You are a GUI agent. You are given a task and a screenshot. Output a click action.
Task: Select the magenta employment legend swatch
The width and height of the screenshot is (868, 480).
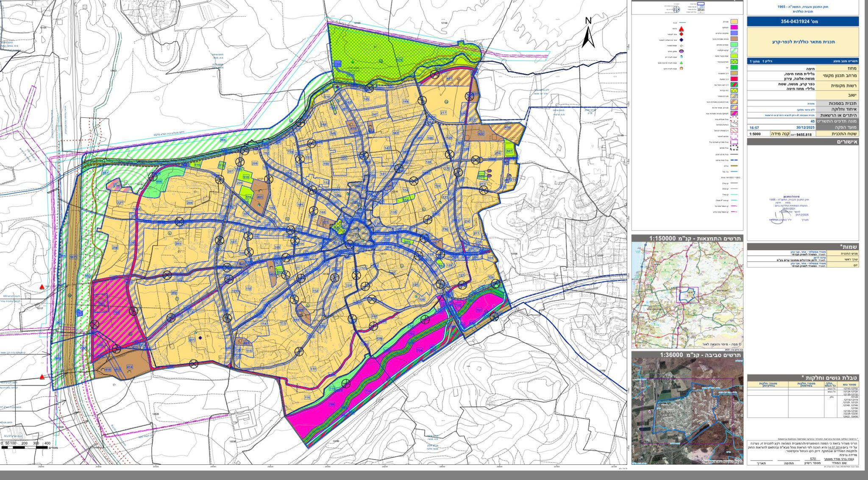coord(734,27)
